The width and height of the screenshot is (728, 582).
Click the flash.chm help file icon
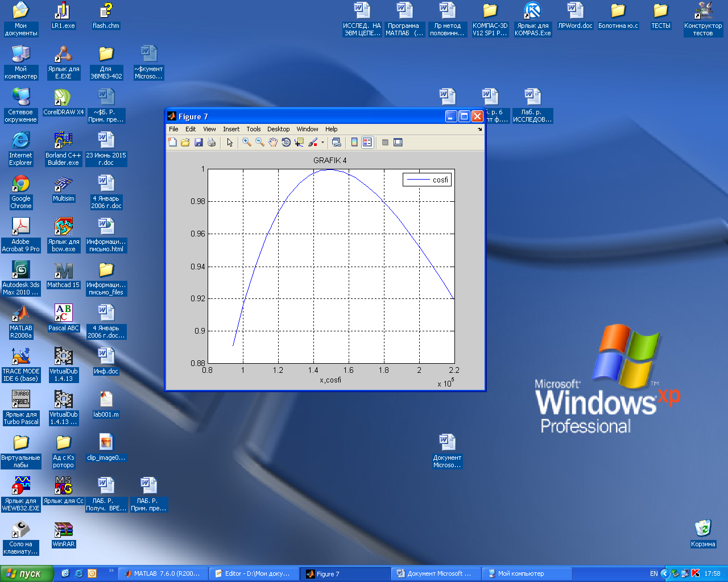(x=106, y=16)
